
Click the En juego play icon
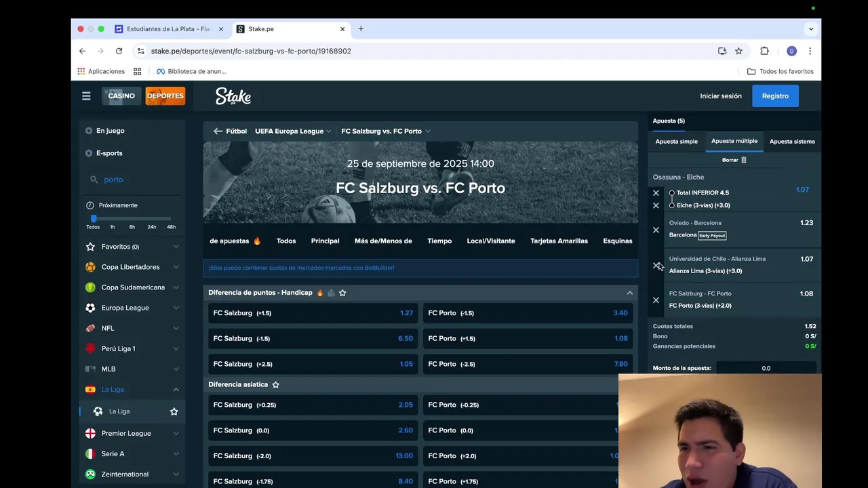coord(89,131)
